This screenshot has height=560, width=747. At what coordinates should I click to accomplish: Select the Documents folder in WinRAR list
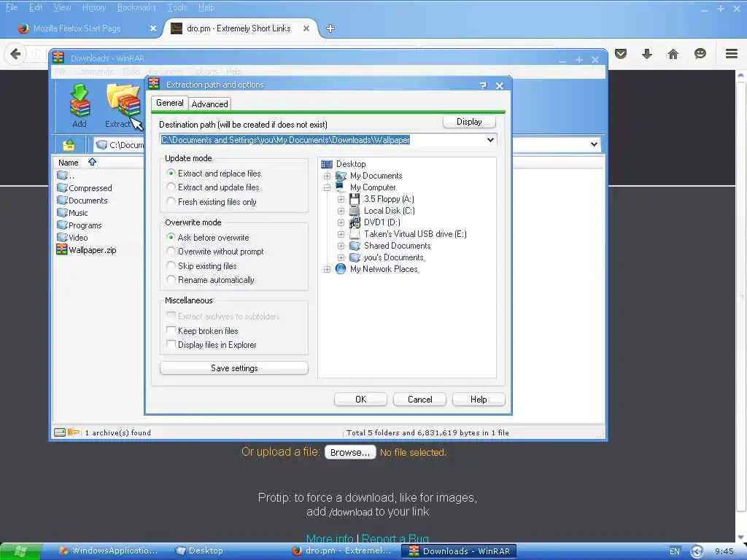[82, 201]
